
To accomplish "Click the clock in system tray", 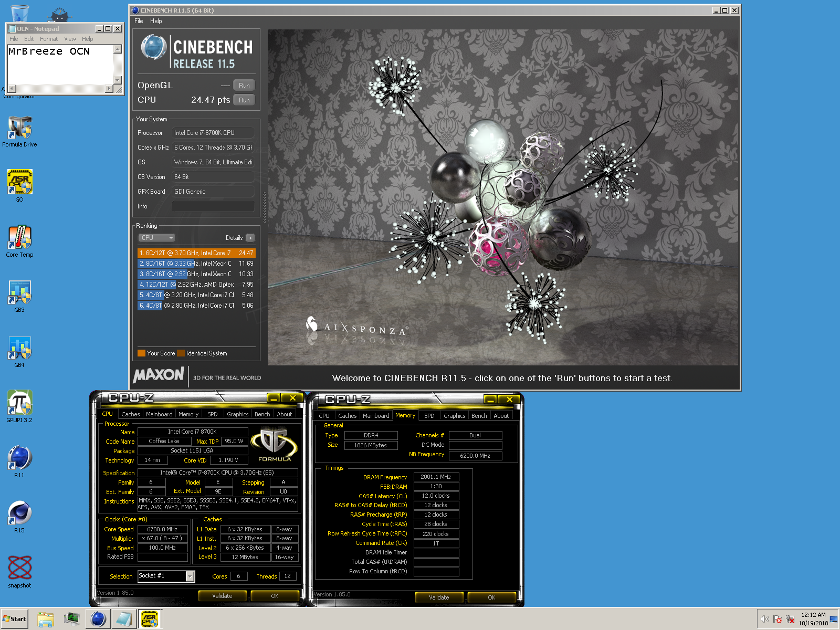I will 813,619.
